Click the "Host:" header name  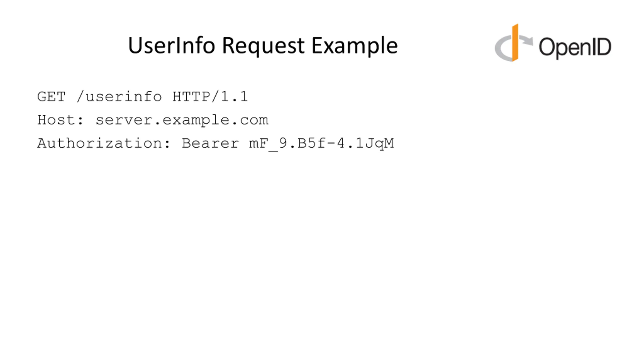tap(60, 120)
